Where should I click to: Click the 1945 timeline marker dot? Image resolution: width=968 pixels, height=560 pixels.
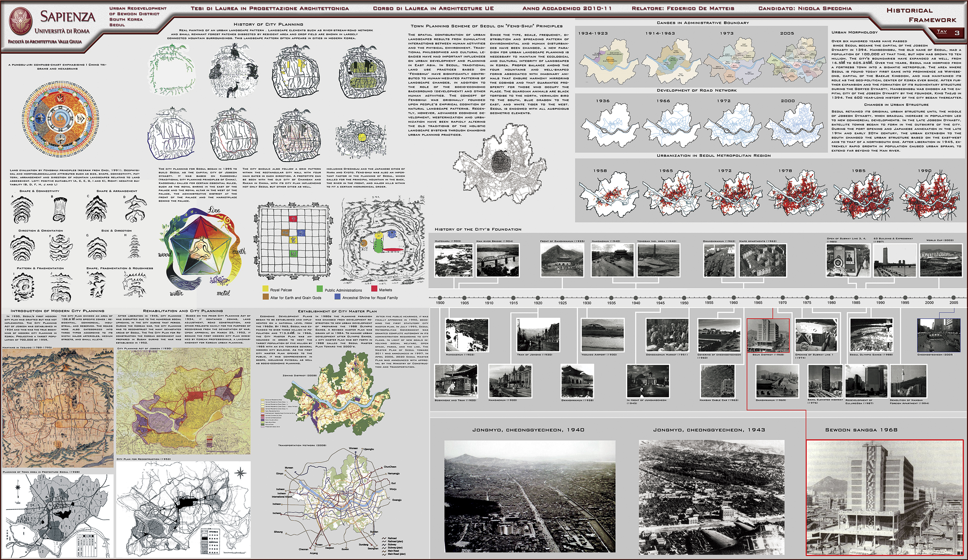coord(660,298)
